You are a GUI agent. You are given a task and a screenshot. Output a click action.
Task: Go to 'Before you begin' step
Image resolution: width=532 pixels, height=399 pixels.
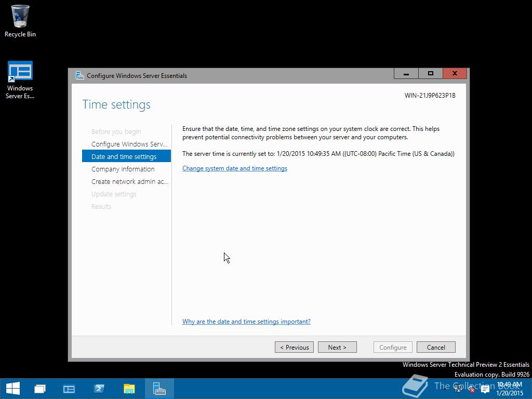pyautogui.click(x=116, y=131)
